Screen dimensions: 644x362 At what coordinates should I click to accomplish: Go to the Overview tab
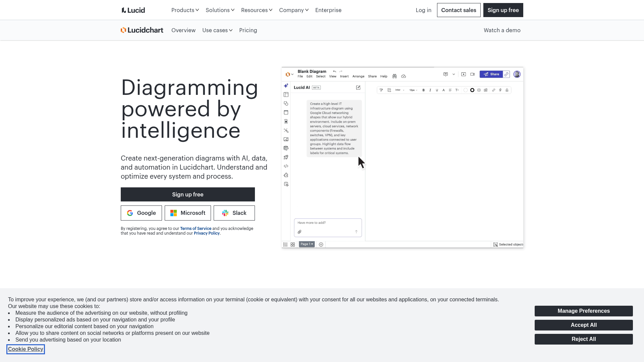[x=183, y=30]
